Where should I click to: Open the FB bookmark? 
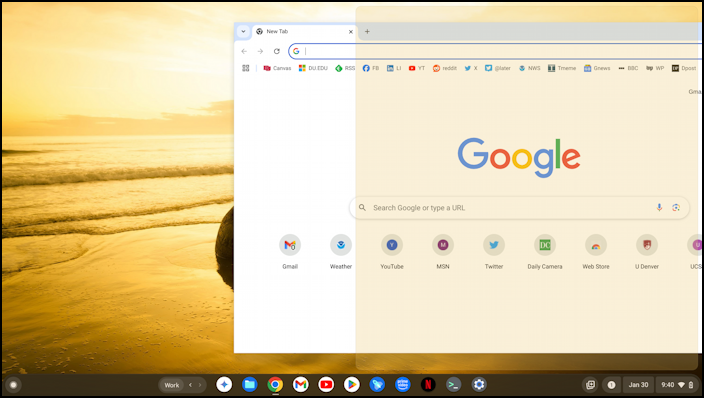371,68
